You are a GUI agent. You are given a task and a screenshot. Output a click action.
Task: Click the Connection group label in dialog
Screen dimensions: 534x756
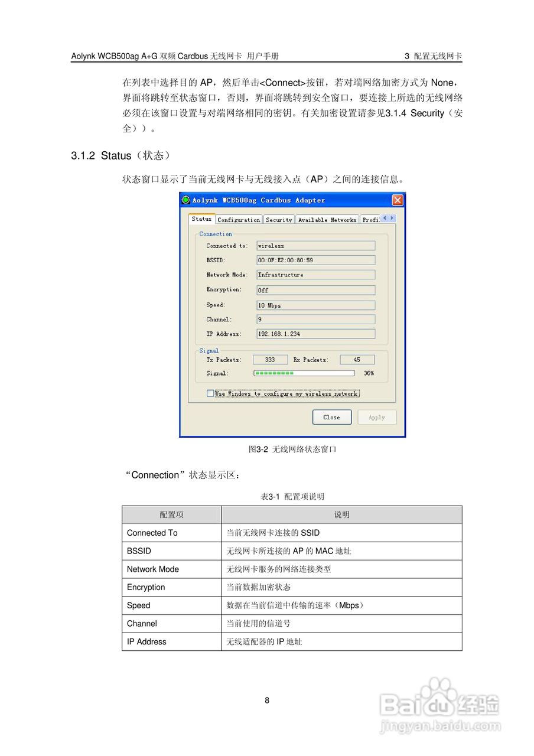[x=216, y=234]
